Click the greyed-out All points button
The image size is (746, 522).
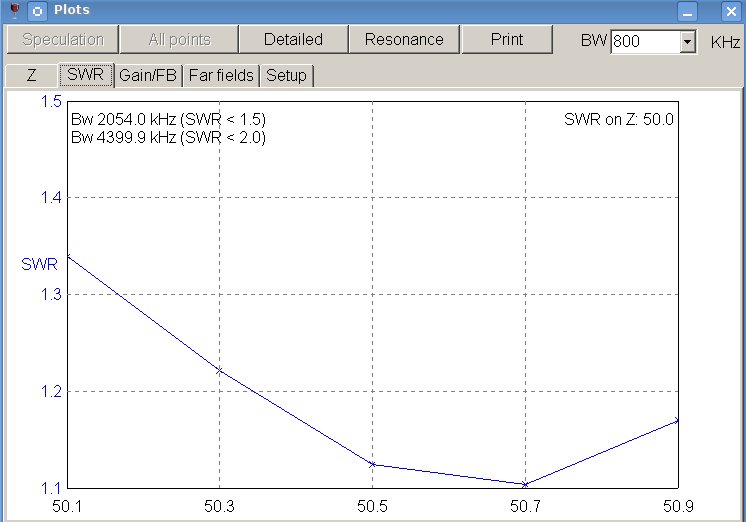click(x=179, y=40)
